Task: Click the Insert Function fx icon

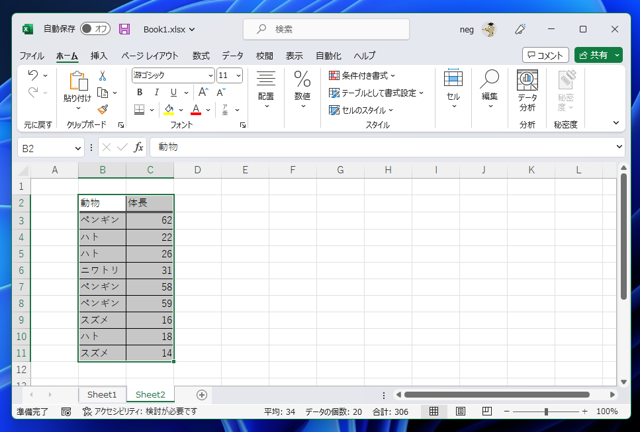Action: pos(139,147)
